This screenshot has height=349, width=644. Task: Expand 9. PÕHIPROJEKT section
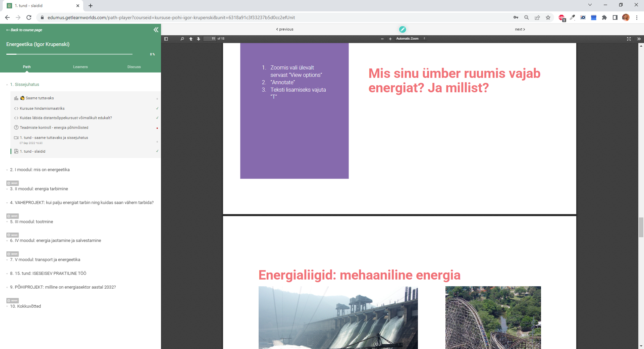(63, 287)
